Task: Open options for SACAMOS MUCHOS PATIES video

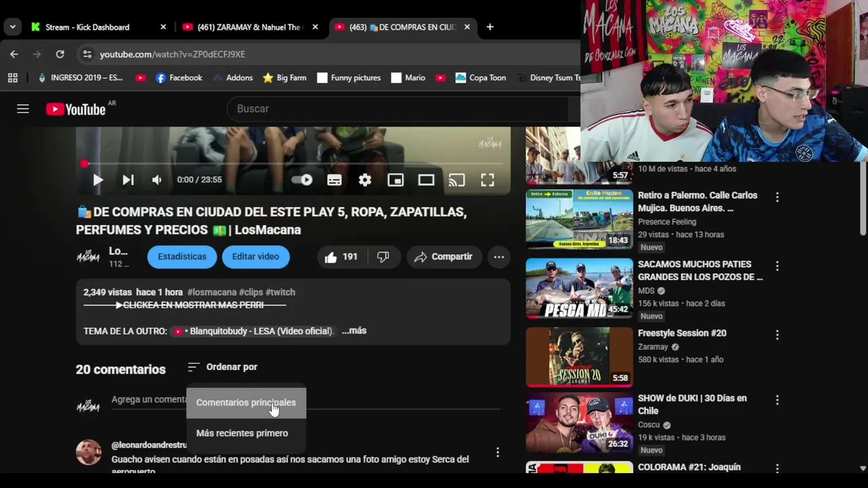Action: [x=777, y=266]
